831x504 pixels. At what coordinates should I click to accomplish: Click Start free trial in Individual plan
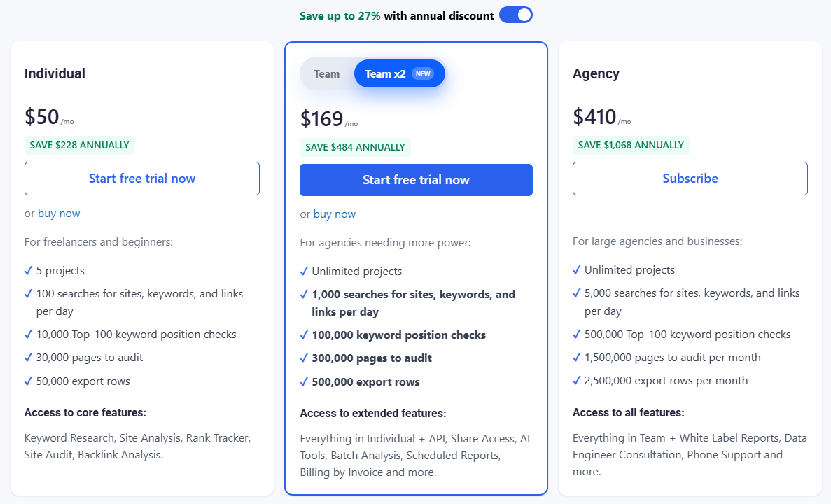142,178
